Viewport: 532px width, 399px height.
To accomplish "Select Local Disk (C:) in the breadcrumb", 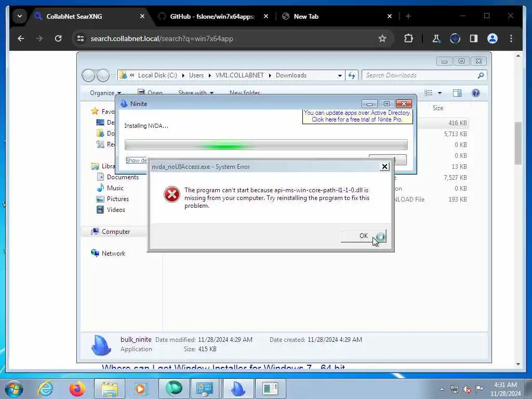I will coord(157,75).
